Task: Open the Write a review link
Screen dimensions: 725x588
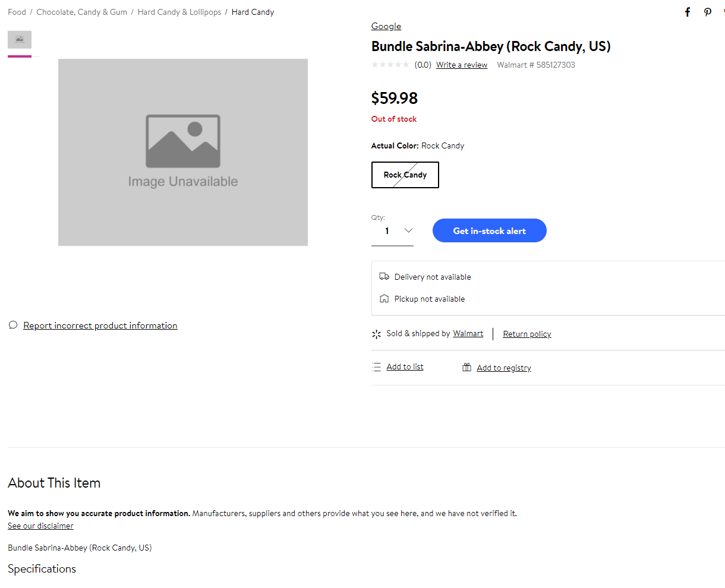Action: [462, 65]
